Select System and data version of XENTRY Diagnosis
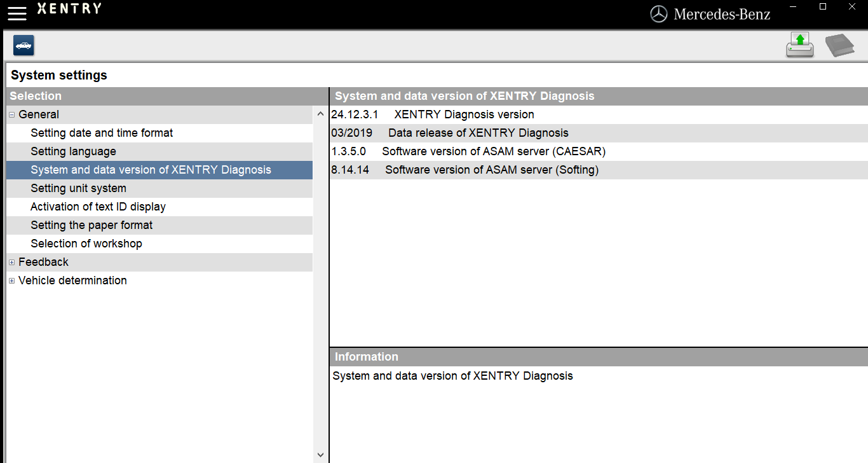 (x=159, y=170)
